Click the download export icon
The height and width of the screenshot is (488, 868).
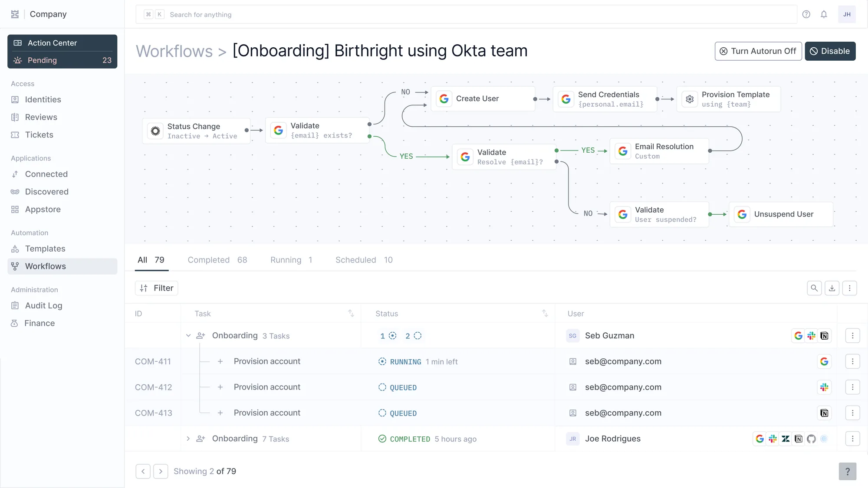click(x=832, y=288)
